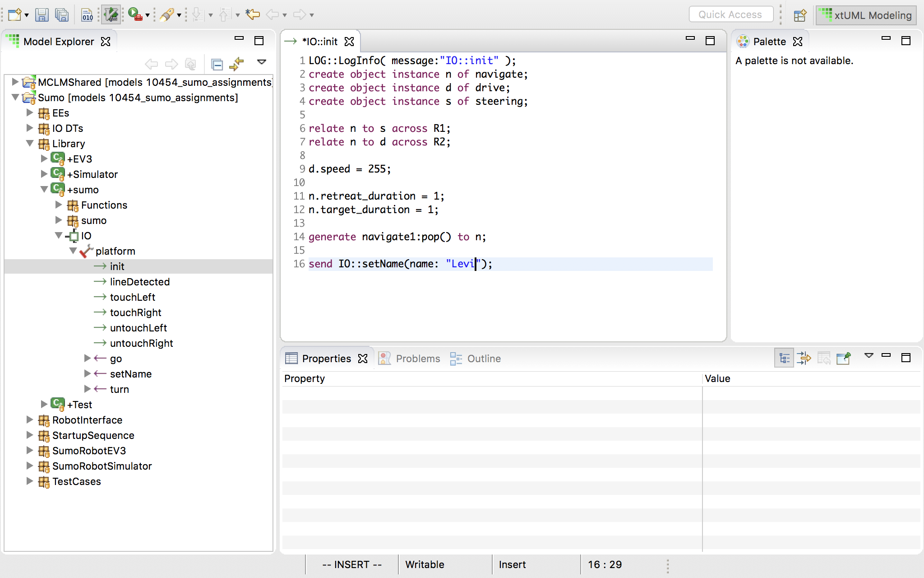Open the Model Explorer view menu triangle
The image size is (924, 578).
(262, 62)
